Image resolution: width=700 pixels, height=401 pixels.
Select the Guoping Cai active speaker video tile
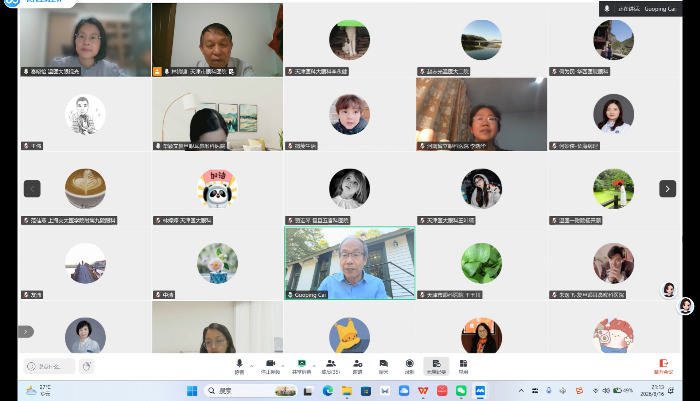350,263
